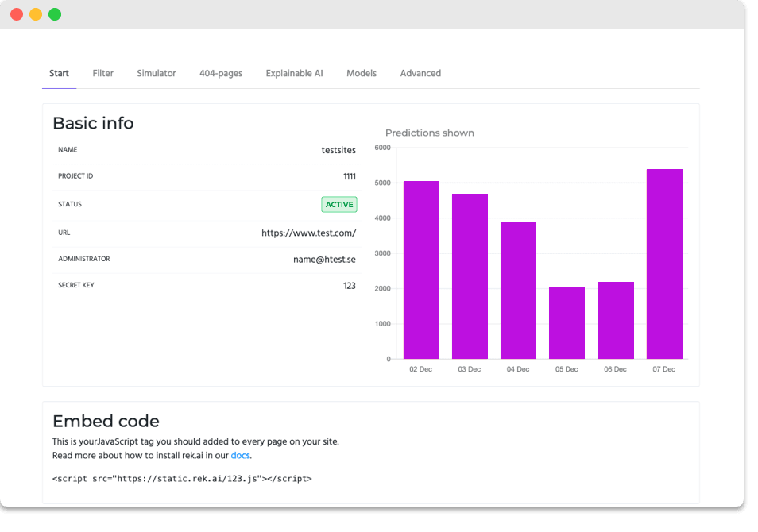Viewport: 758px width, 532px height.
Task: Open the Start tab
Action: (59, 73)
